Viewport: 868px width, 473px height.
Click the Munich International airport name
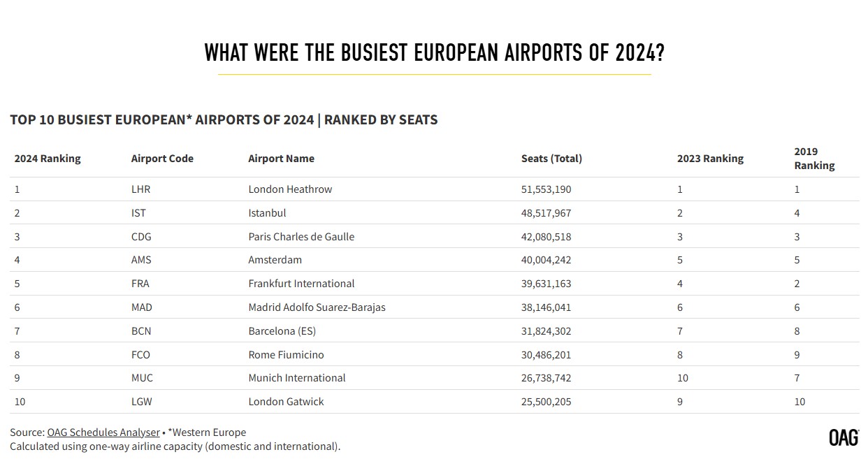point(297,378)
